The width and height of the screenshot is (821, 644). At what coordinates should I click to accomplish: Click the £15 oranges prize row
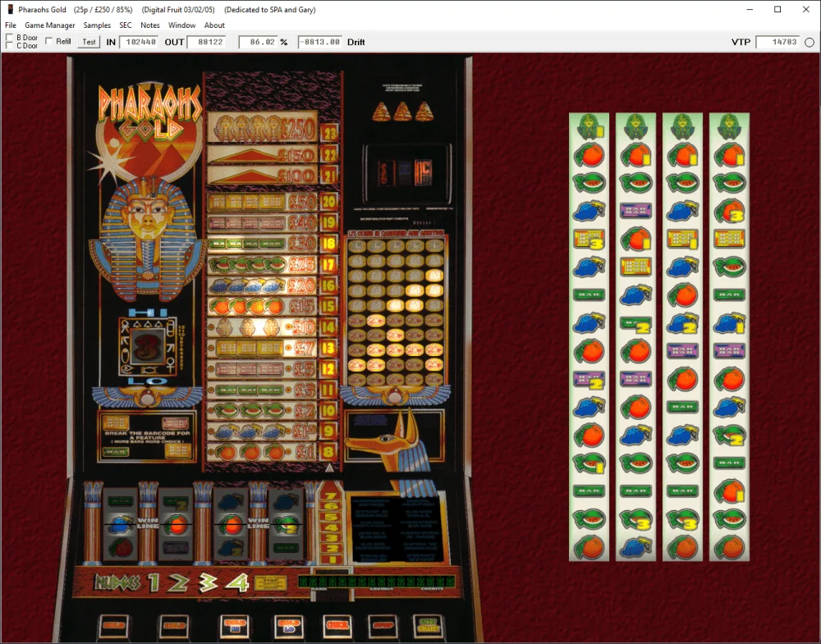point(263,306)
